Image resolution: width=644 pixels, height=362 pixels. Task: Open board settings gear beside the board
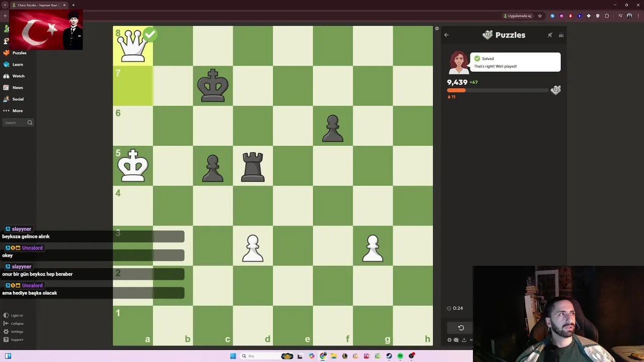click(437, 29)
